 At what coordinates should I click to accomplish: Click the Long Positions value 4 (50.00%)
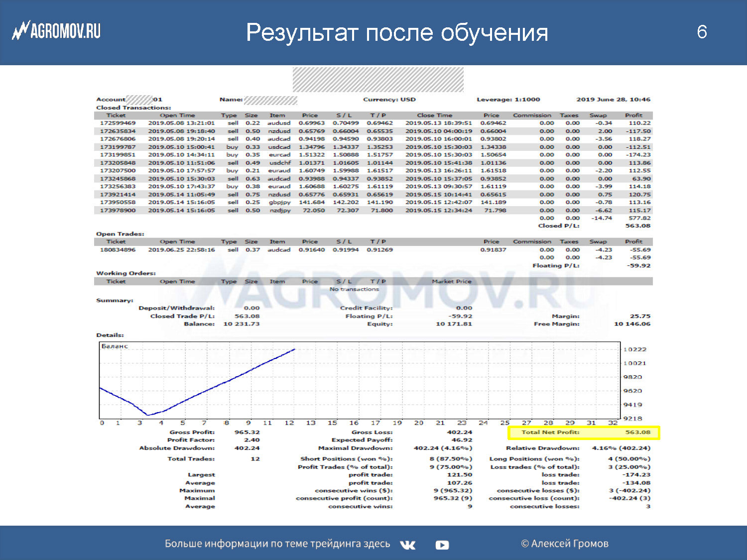click(629, 459)
